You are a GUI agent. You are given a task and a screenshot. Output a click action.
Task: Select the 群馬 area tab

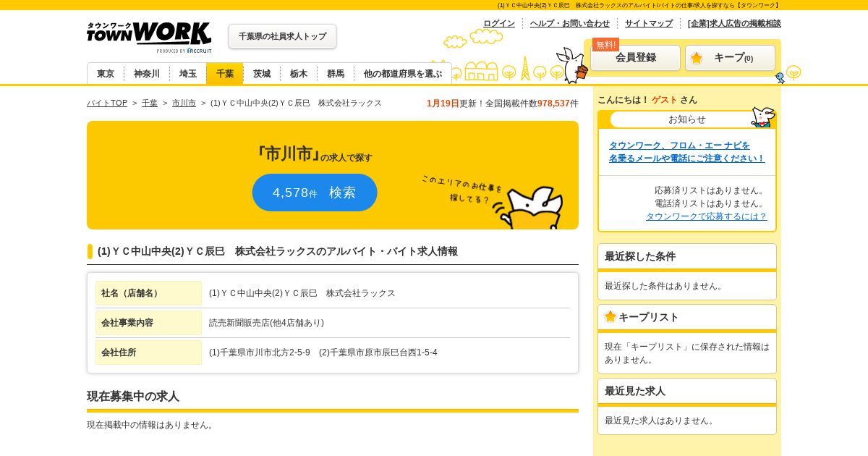coord(336,74)
